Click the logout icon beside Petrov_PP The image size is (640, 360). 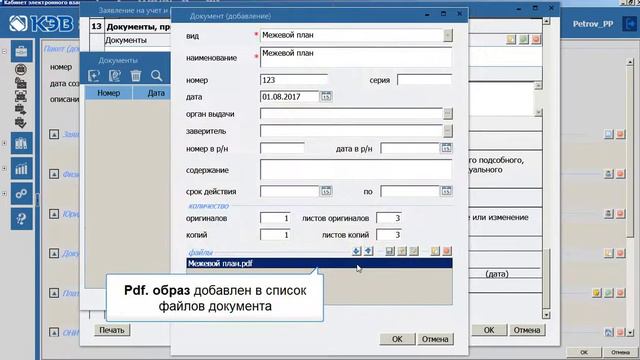pos(629,23)
